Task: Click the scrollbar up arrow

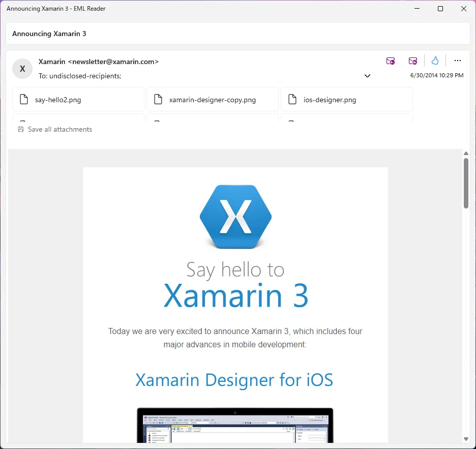Action: click(x=466, y=153)
